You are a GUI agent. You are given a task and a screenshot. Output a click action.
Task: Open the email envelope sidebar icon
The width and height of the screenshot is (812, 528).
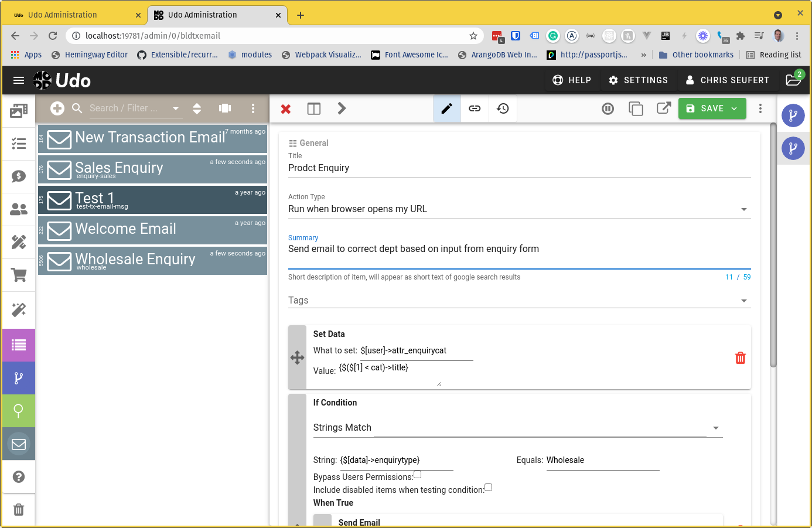[x=19, y=444]
